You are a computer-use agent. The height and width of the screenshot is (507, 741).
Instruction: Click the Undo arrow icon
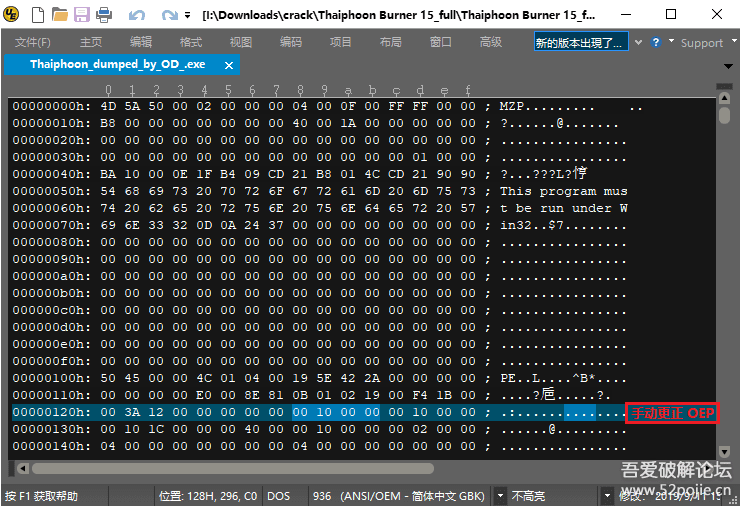137,15
